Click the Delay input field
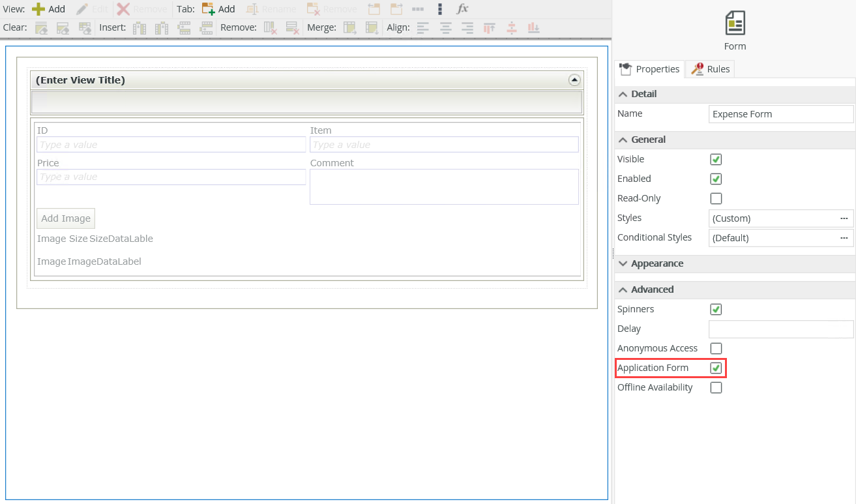 pyautogui.click(x=780, y=329)
